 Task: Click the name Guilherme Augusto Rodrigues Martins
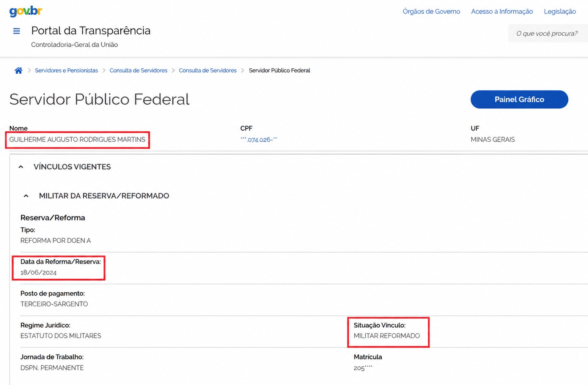77,140
